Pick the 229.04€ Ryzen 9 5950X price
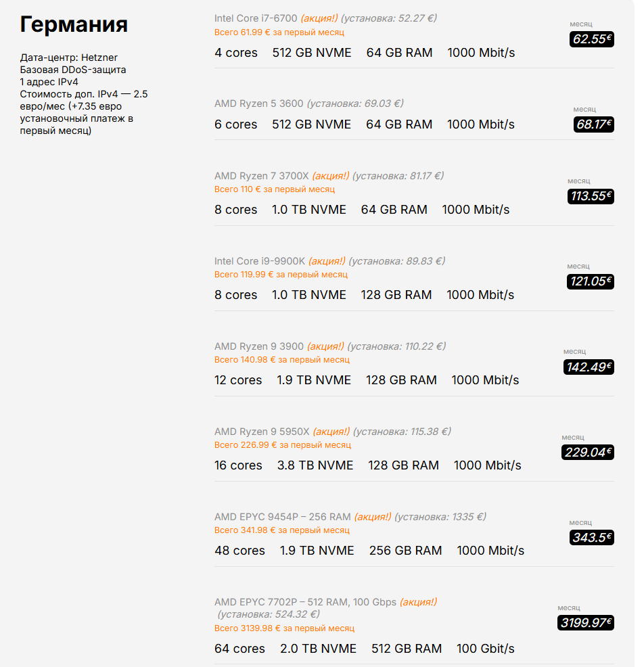Image resolution: width=644 pixels, height=667 pixels. point(587,452)
